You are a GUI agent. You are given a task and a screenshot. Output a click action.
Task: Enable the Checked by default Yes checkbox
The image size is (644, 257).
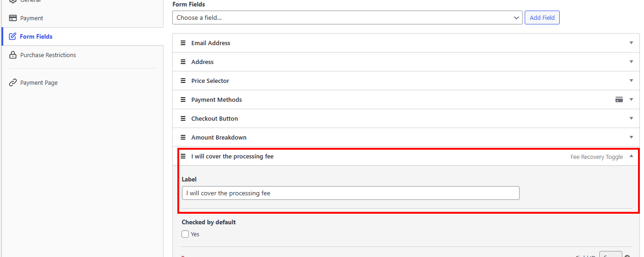point(185,234)
